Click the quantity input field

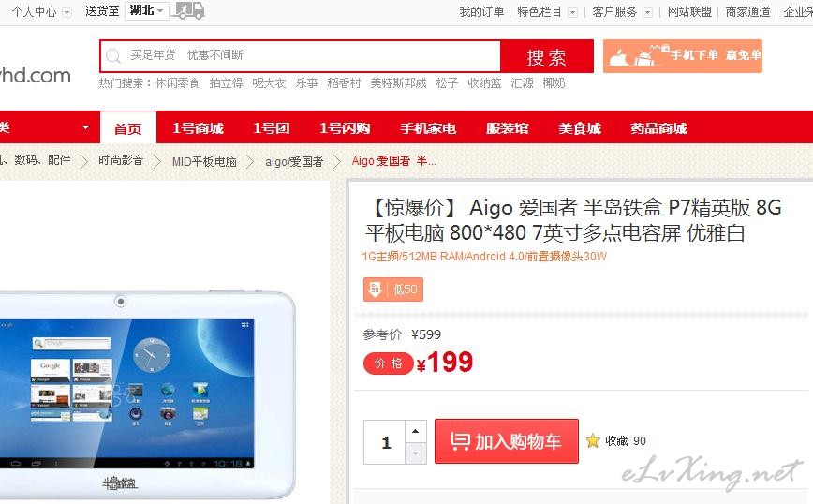pyautogui.click(x=384, y=442)
